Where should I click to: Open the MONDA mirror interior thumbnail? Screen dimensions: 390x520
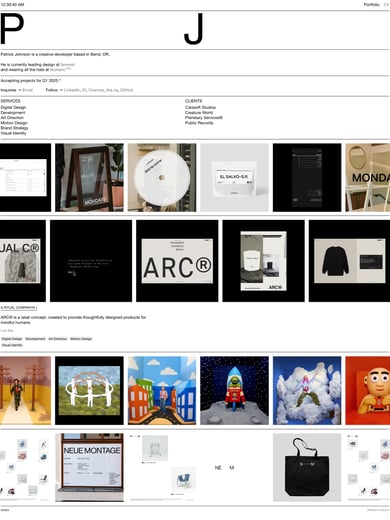click(368, 178)
